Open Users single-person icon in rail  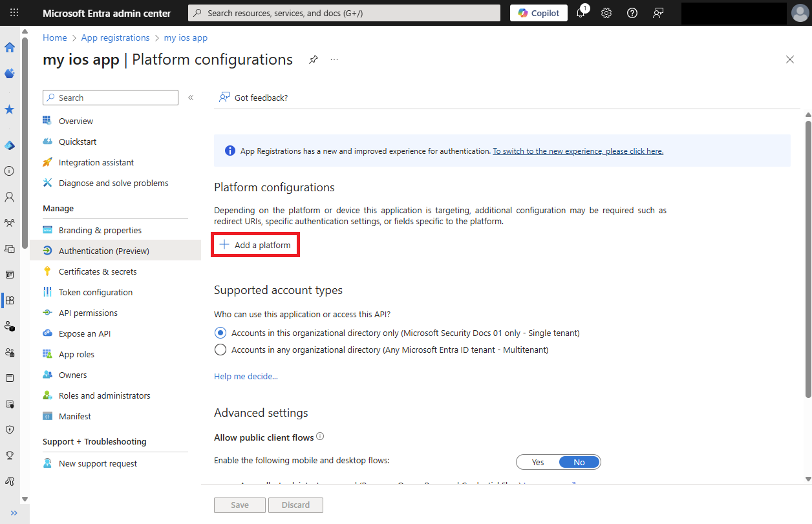click(x=10, y=197)
